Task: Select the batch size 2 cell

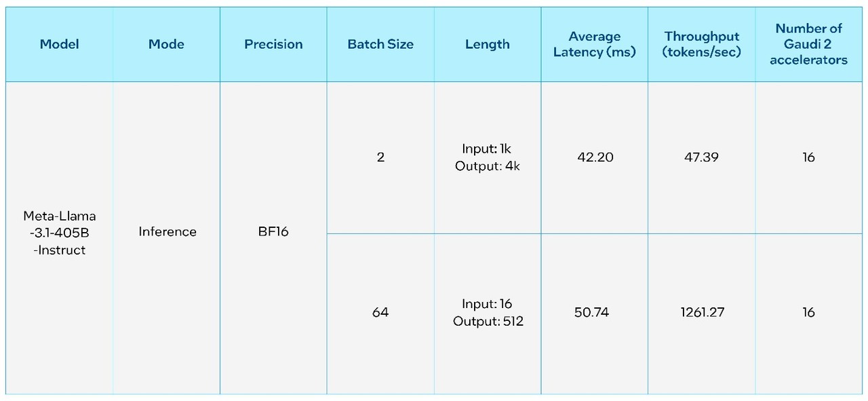Action: (x=380, y=157)
